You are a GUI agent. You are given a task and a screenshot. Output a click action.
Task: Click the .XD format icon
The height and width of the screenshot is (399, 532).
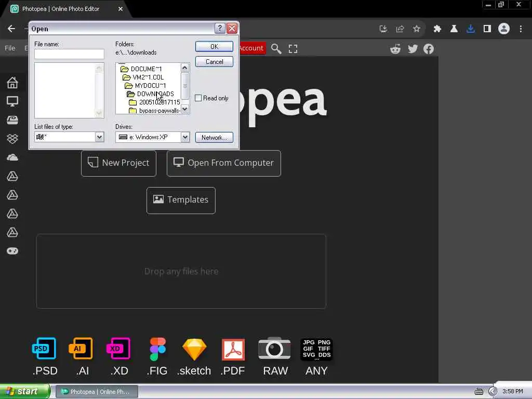coord(118,349)
